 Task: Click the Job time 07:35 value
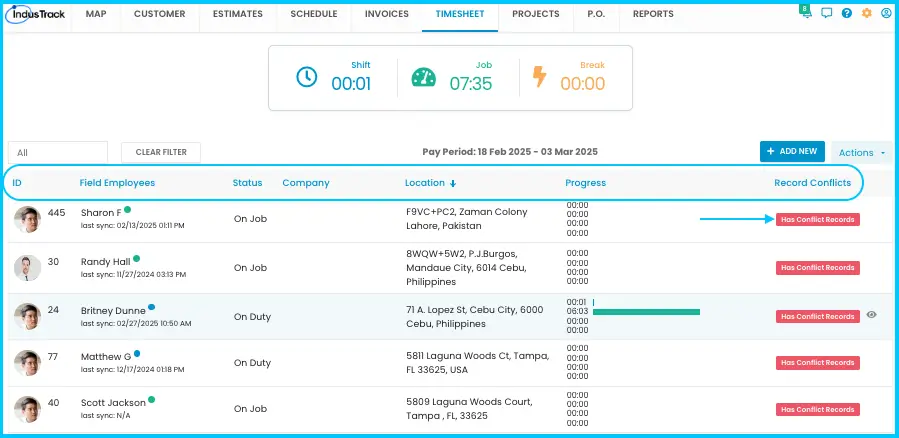coord(471,84)
